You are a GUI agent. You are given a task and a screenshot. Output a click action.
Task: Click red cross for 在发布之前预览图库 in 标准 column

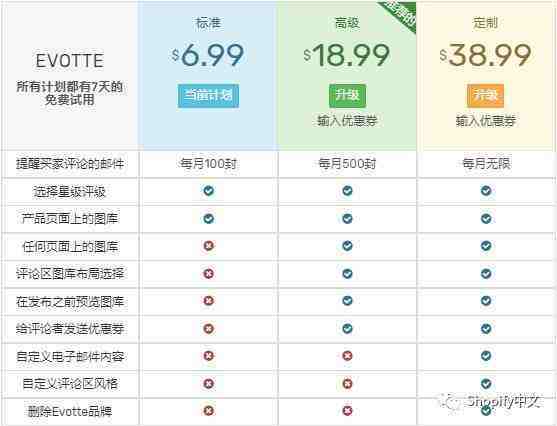(209, 301)
